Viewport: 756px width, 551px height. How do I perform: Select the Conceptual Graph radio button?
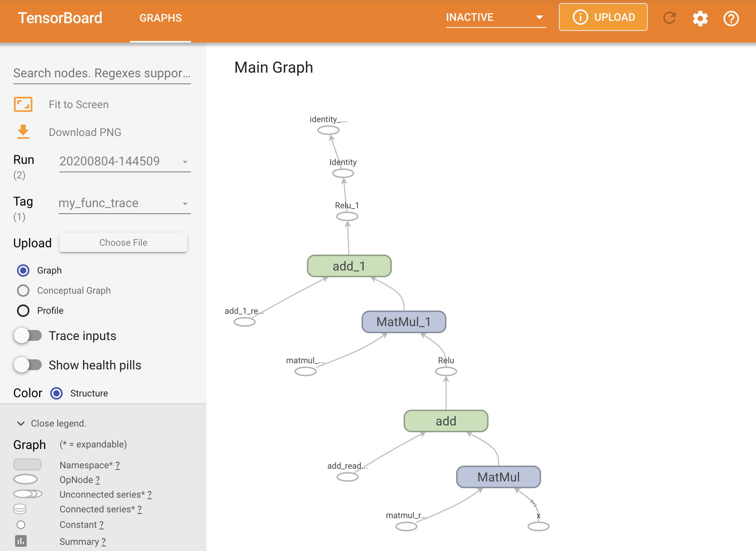[x=22, y=290]
